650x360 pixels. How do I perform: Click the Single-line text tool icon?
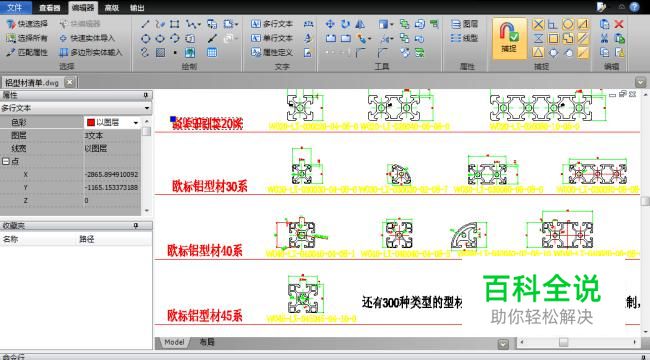(x=256, y=38)
